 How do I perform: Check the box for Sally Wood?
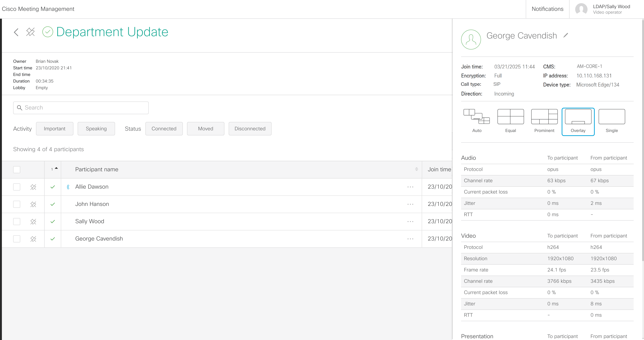coord(17,221)
